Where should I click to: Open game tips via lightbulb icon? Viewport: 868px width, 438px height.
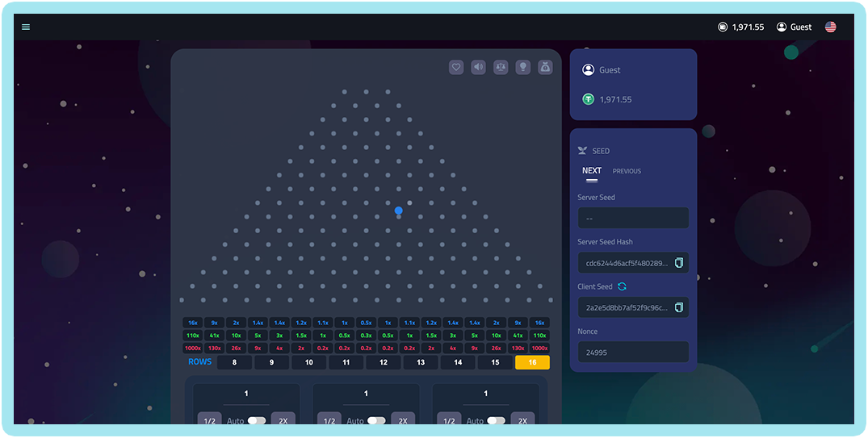pyautogui.click(x=522, y=68)
